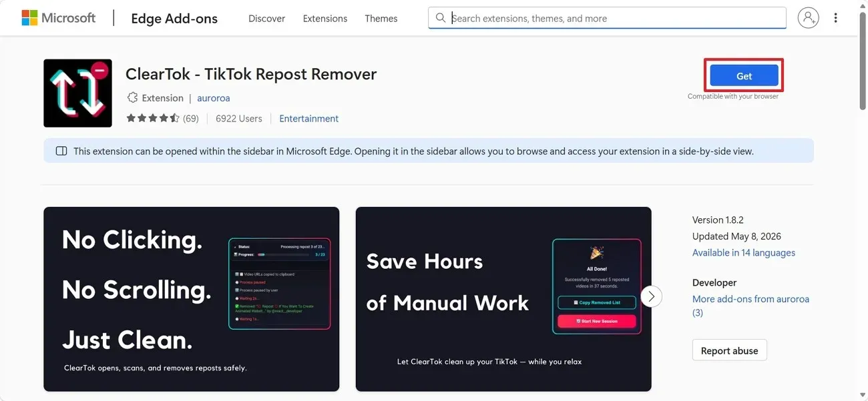This screenshot has width=868, height=401.
Task: Click the ClearTok extension logo
Action: (x=77, y=93)
